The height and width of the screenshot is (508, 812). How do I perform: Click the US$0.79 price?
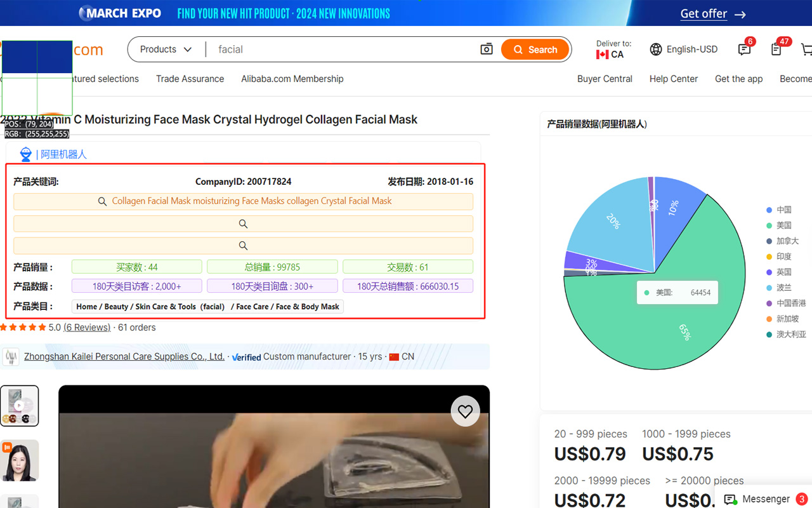590,454
